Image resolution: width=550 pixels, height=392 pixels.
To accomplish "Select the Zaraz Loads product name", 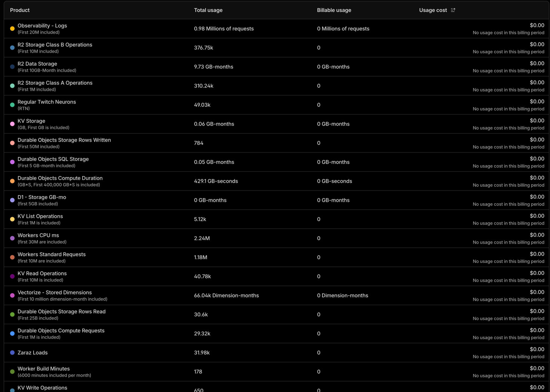I will click(x=33, y=353).
